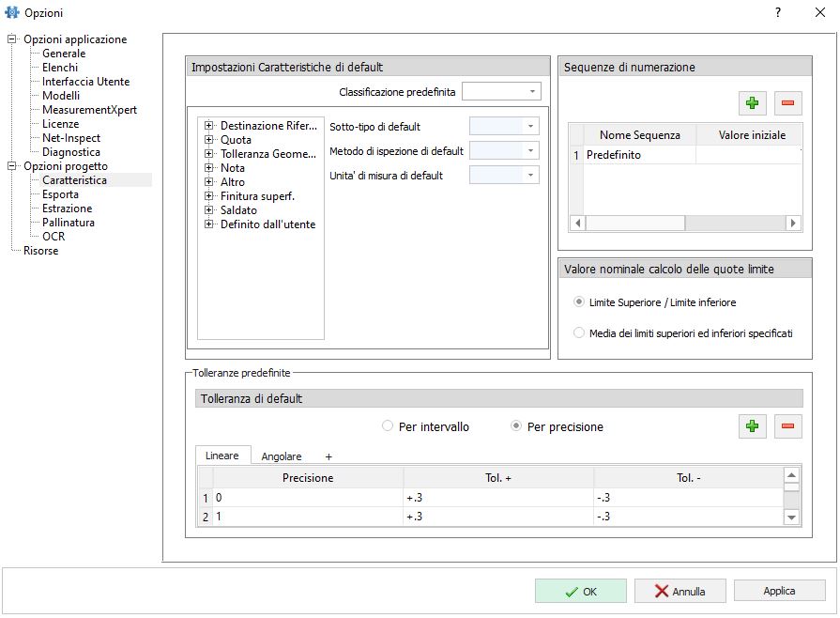Add a default tolerance row with green plus
Image resolution: width=840 pixels, height=618 pixels.
coord(752,426)
